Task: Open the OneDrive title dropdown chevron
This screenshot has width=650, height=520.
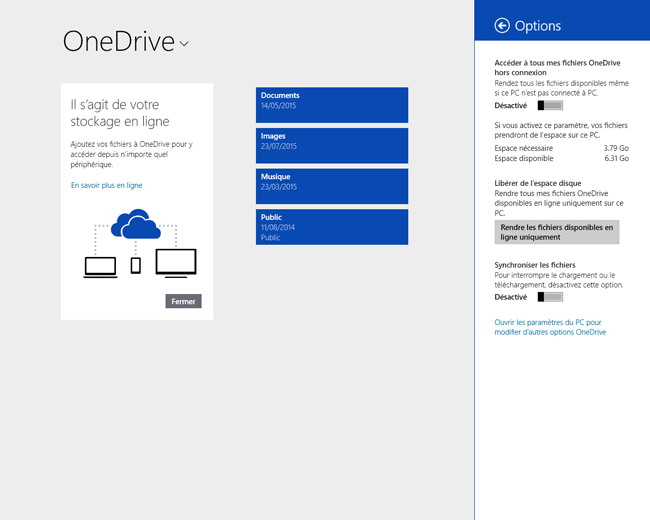Action: (184, 43)
